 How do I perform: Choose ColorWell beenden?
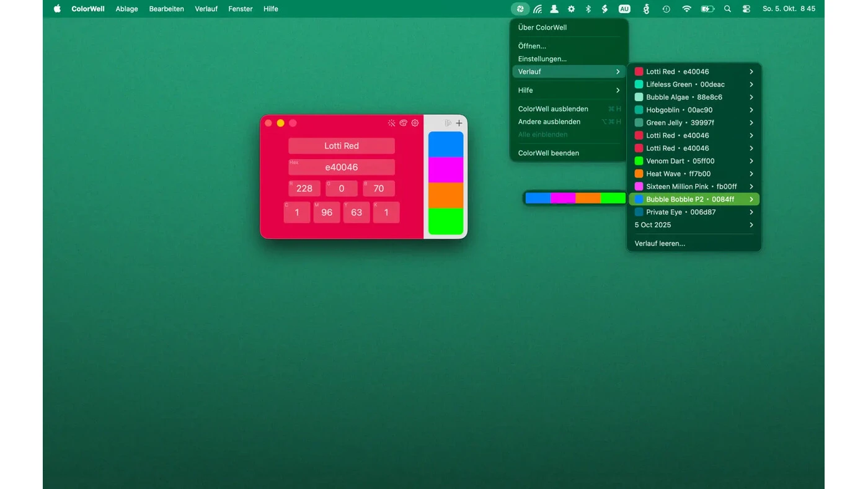(569, 153)
